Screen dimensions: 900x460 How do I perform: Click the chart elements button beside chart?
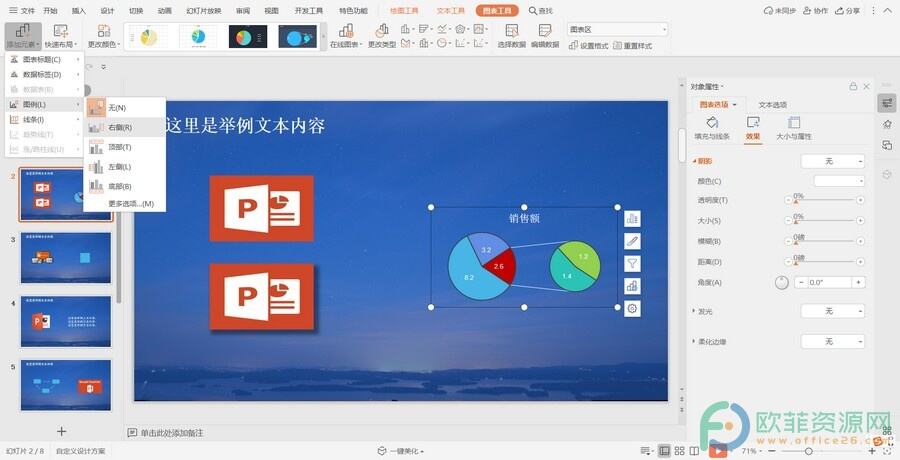tap(632, 219)
